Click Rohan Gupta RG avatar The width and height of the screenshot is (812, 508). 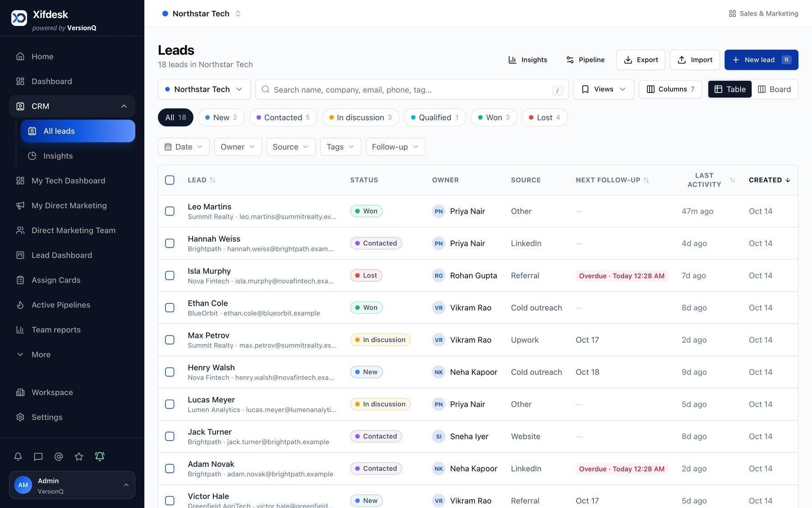[438, 275]
